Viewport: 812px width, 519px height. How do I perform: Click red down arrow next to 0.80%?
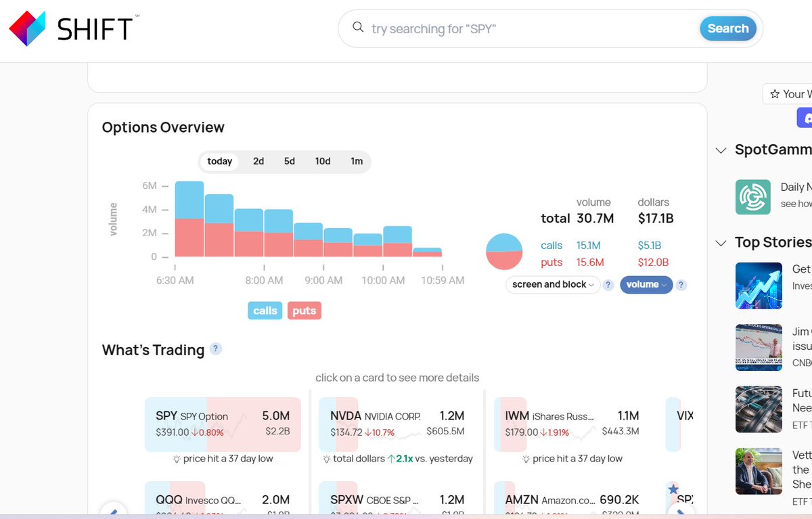click(x=195, y=432)
